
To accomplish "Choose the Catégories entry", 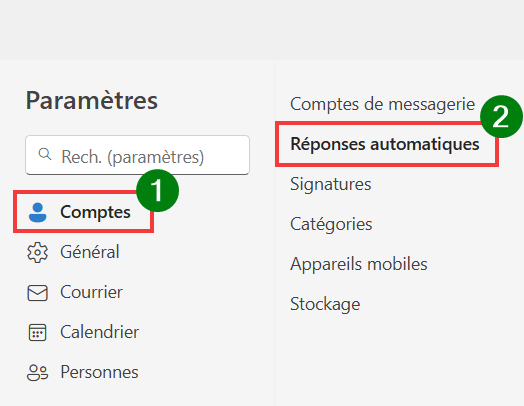I will (331, 224).
